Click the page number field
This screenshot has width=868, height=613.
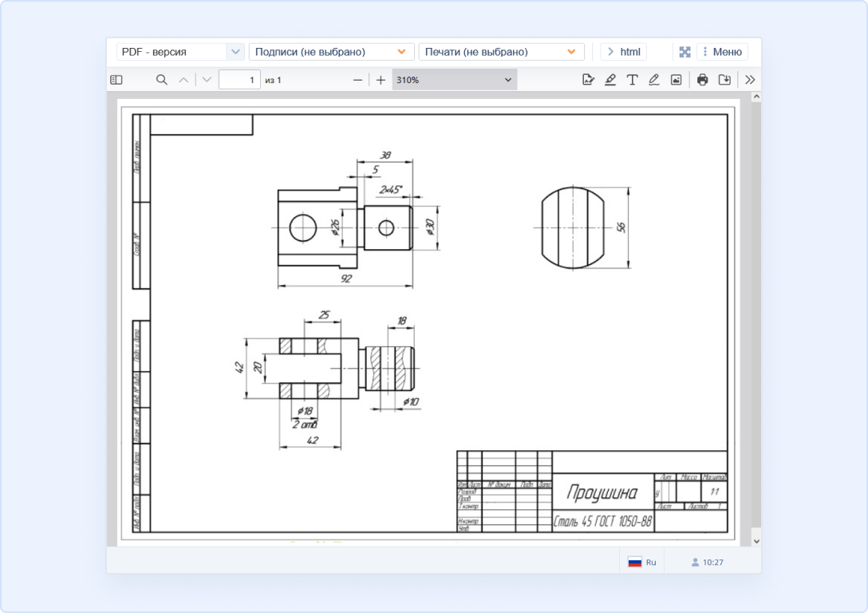click(x=239, y=80)
